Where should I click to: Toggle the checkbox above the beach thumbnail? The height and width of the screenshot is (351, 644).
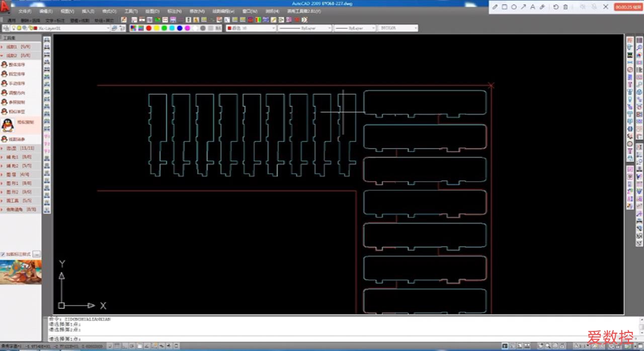click(x=3, y=254)
